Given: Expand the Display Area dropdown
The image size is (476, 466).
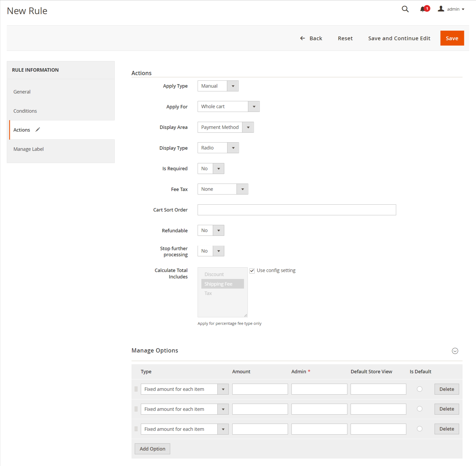Looking at the screenshot, I should point(225,127).
